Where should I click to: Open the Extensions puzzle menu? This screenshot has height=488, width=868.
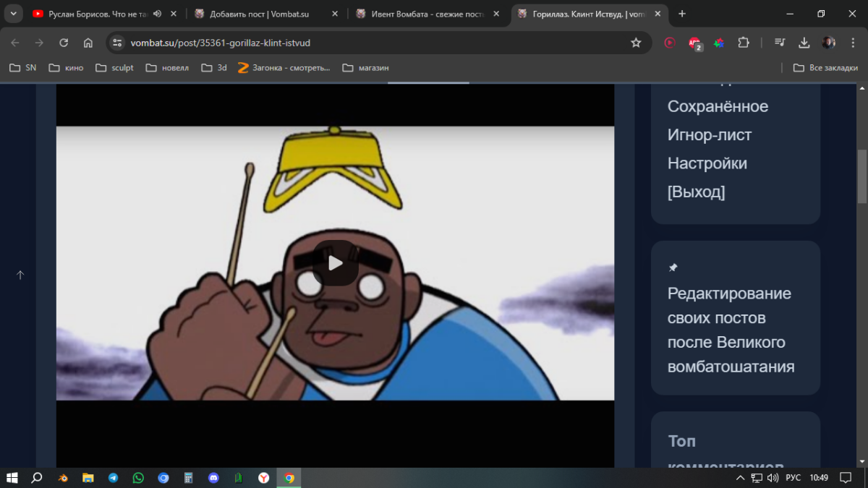tap(744, 43)
